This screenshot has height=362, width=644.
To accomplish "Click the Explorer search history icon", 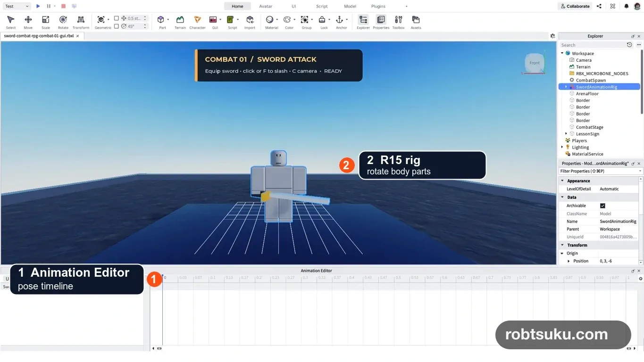I will click(629, 45).
